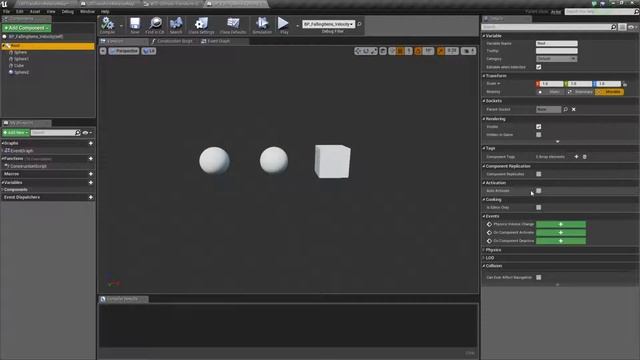Toggle Can Ever Affect Navigation checkbox

[539, 278]
